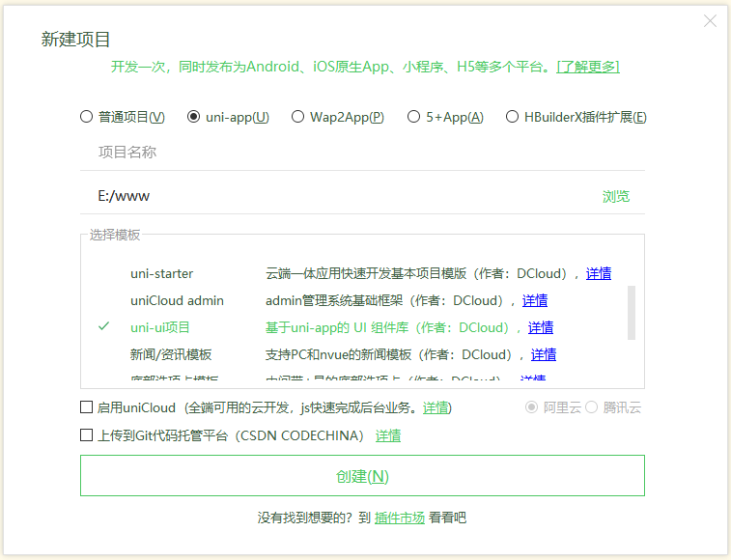This screenshot has width=731, height=560.
Task: Enable the 启用uniCloud checkbox
Action: pos(86,407)
